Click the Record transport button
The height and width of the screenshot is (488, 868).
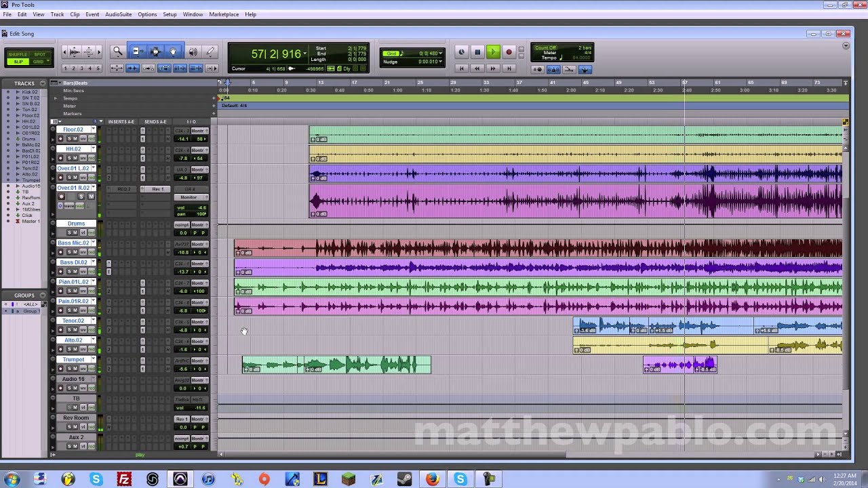pyautogui.click(x=509, y=52)
